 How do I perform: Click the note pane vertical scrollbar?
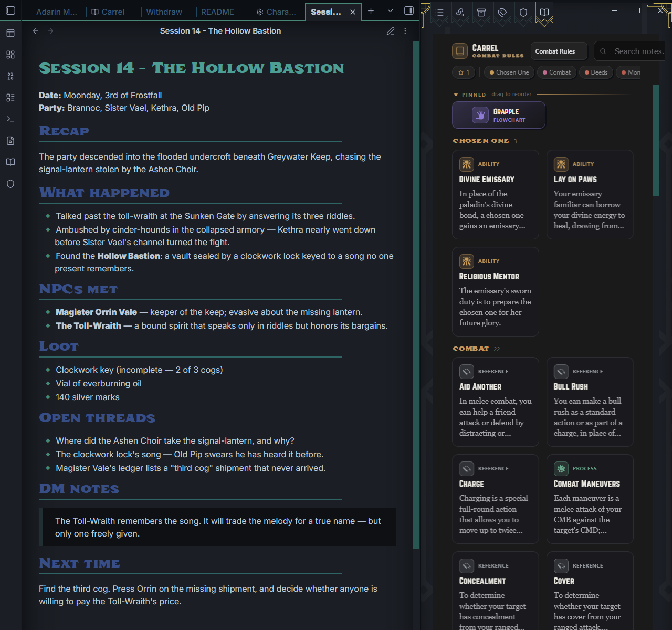point(416,296)
